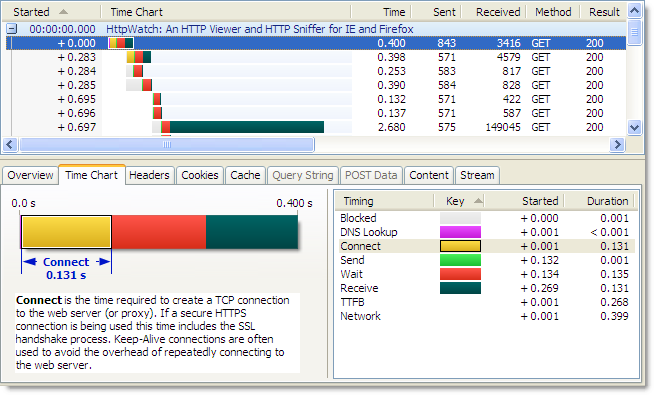This screenshot has height=395, width=654.
Task: Click the red Wait segment in time chart
Action: click(x=158, y=232)
